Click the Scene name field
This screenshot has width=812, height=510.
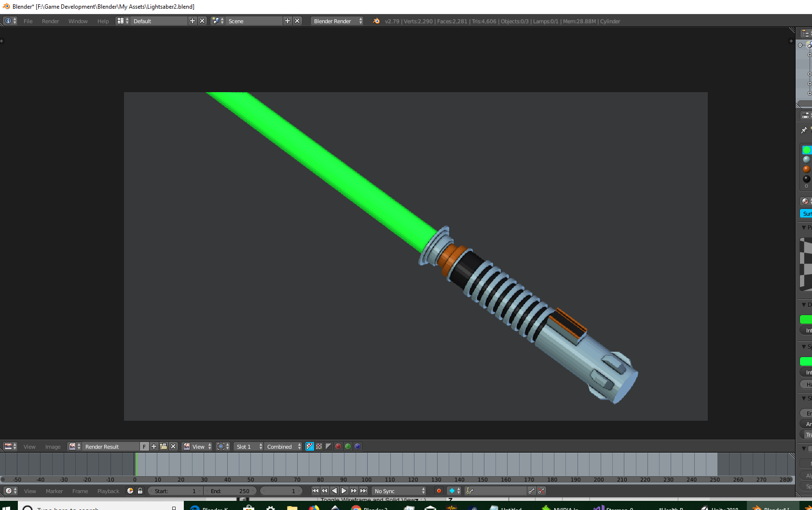(x=254, y=21)
